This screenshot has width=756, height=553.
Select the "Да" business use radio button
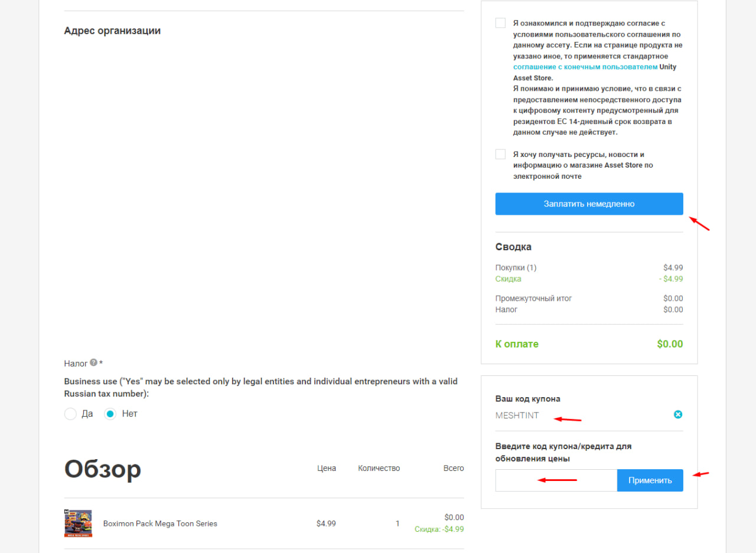click(x=70, y=414)
